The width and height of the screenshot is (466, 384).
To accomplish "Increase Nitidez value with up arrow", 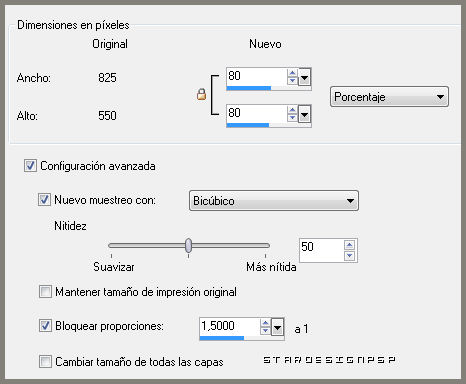I will (349, 246).
